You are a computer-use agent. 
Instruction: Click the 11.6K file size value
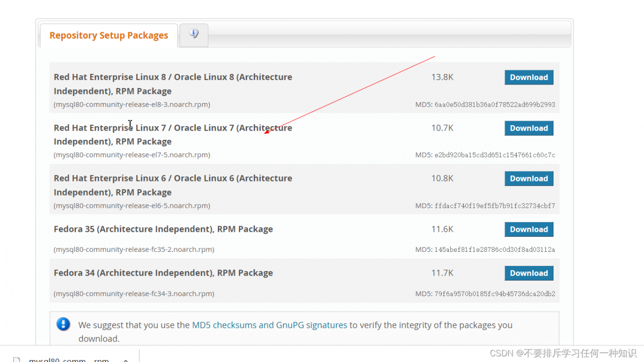coord(442,229)
